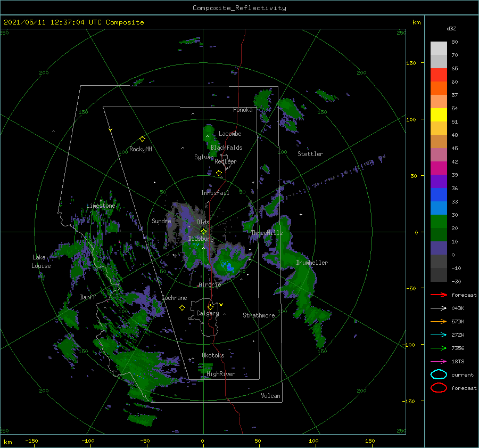Click the radar center diamond near Olds
Image resolution: width=479 pixels, height=448 pixels.
pyautogui.click(x=203, y=232)
